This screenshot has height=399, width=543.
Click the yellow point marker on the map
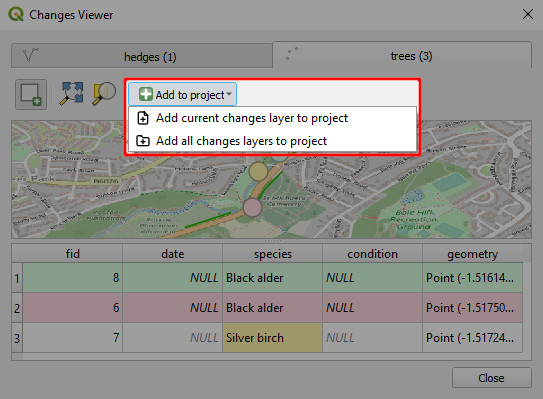[258, 171]
